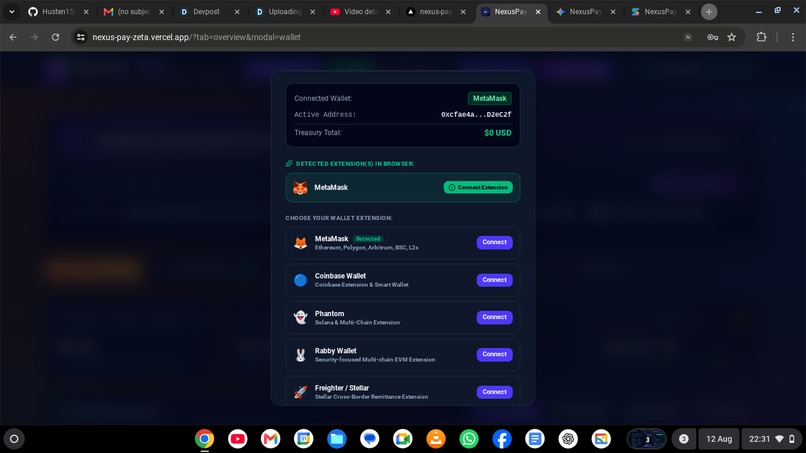This screenshot has height=453, width=806.
Task: Go back using the browser back arrow
Action: (x=13, y=37)
